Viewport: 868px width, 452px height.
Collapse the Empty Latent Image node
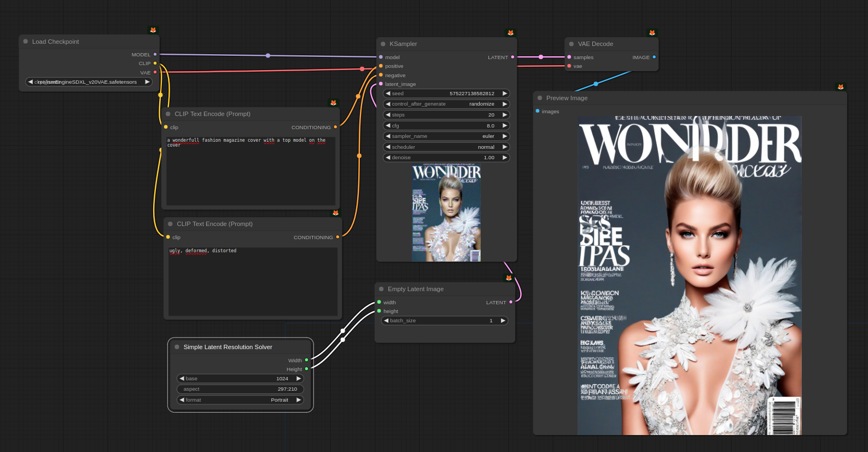coord(381,289)
